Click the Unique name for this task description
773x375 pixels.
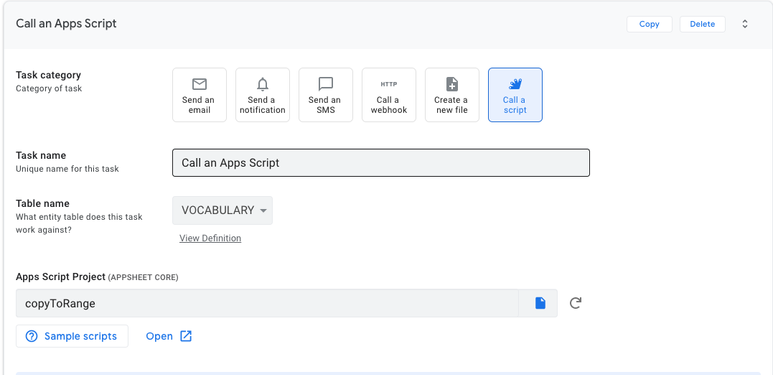[x=67, y=169]
